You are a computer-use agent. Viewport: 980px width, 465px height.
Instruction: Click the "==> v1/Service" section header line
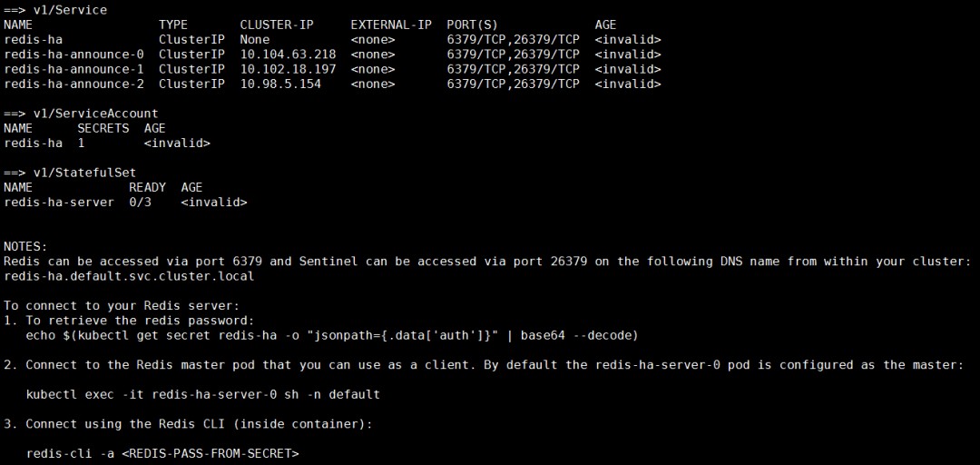click(55, 10)
